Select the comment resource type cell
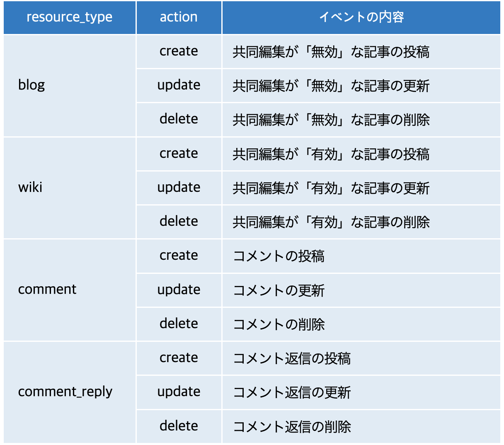The width and height of the screenshot is (504, 445). tap(47, 289)
